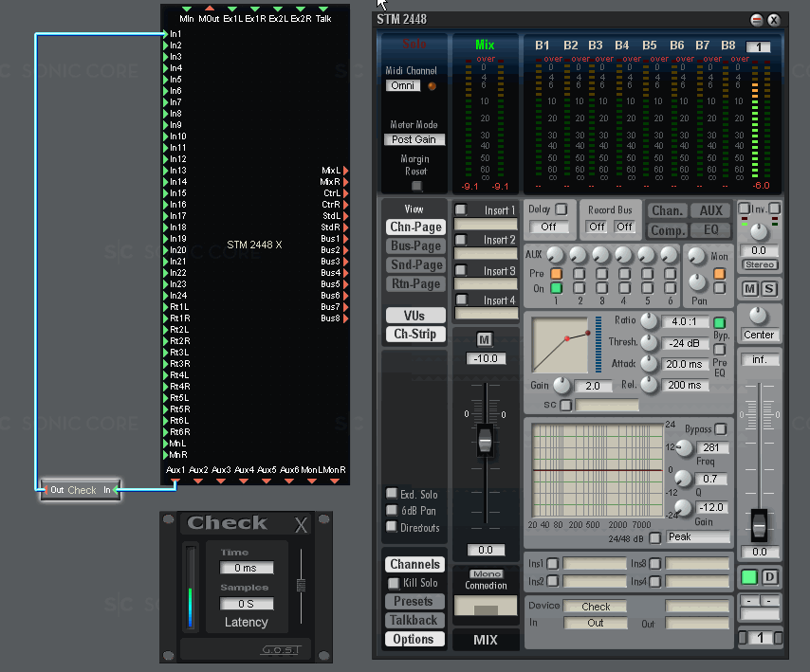Open the Device field showing Check
Screen dimensions: 810x672
click(x=596, y=607)
